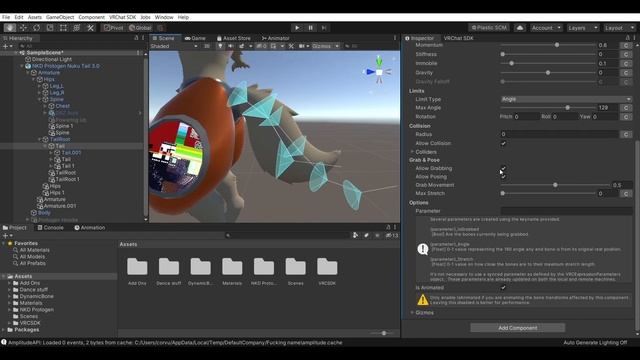This screenshot has width=640, height=360.
Task: Toggle the Allow Grabbing checkbox
Action: [x=503, y=168]
